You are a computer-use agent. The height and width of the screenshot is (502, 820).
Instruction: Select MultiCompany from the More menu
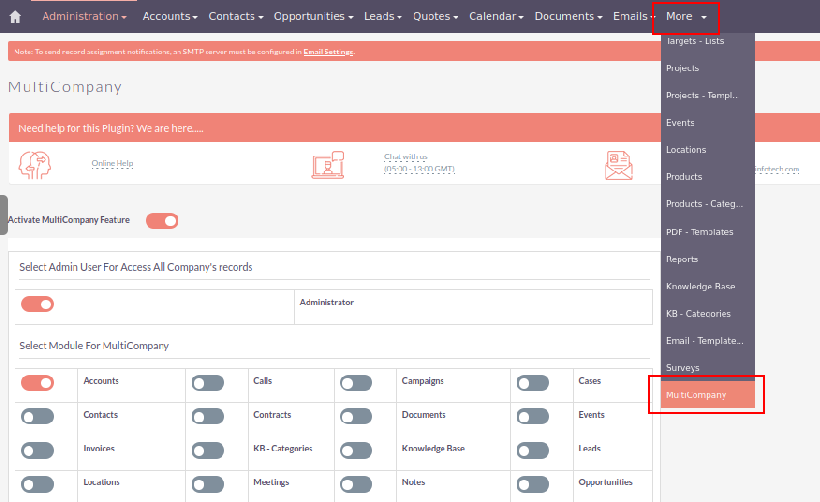coord(696,395)
